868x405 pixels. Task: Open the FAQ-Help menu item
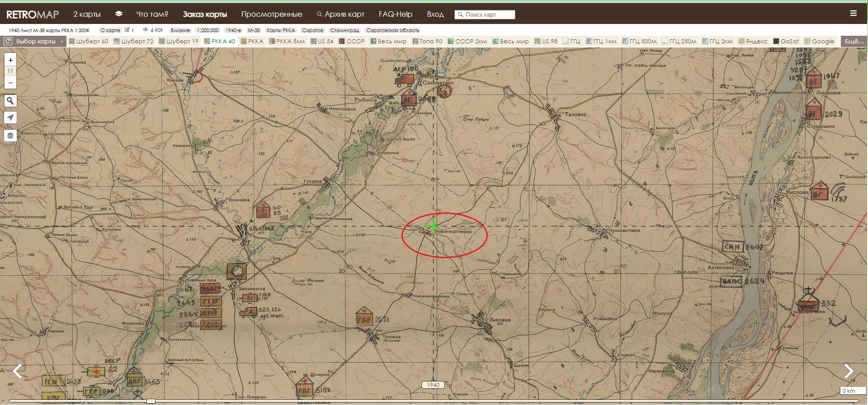click(x=396, y=14)
